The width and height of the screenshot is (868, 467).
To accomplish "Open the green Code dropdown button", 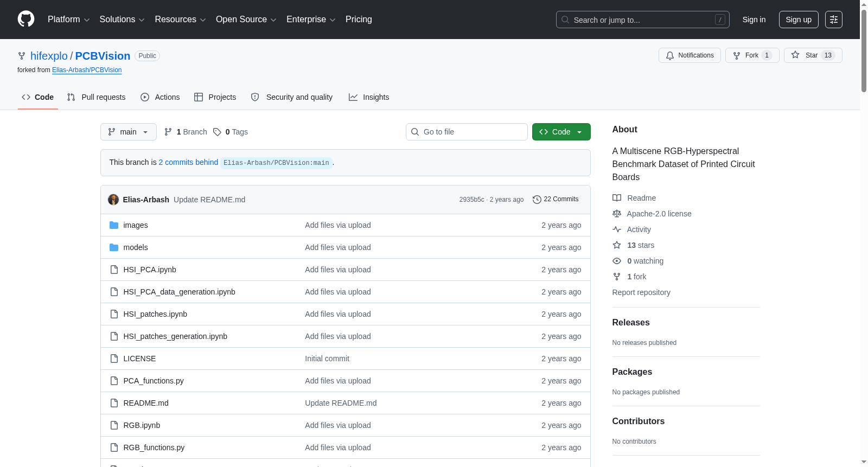I will [x=561, y=132].
